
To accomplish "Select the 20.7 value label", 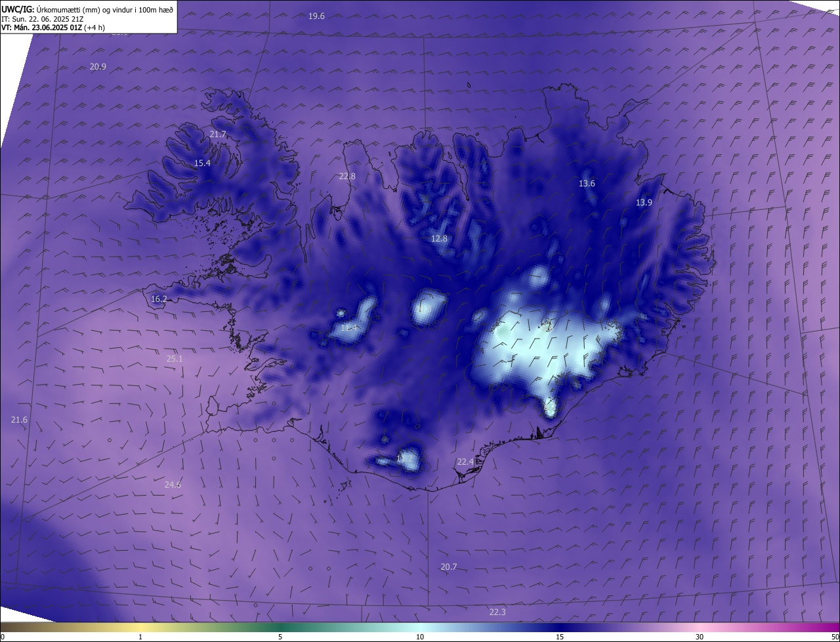I will click(x=449, y=567).
